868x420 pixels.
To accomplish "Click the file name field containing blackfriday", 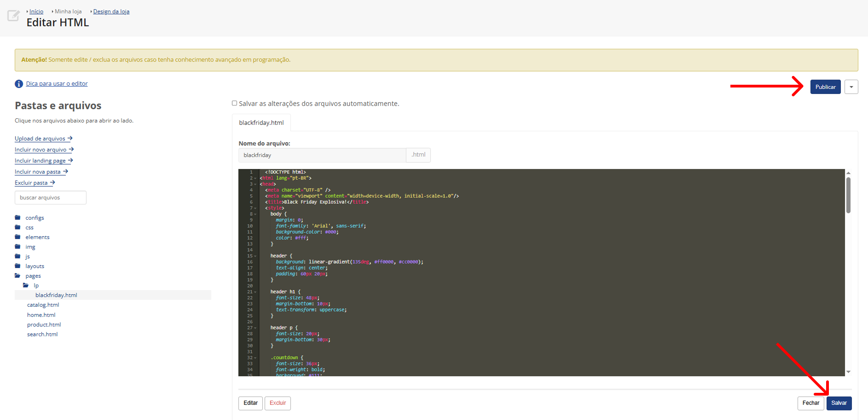I will point(322,155).
